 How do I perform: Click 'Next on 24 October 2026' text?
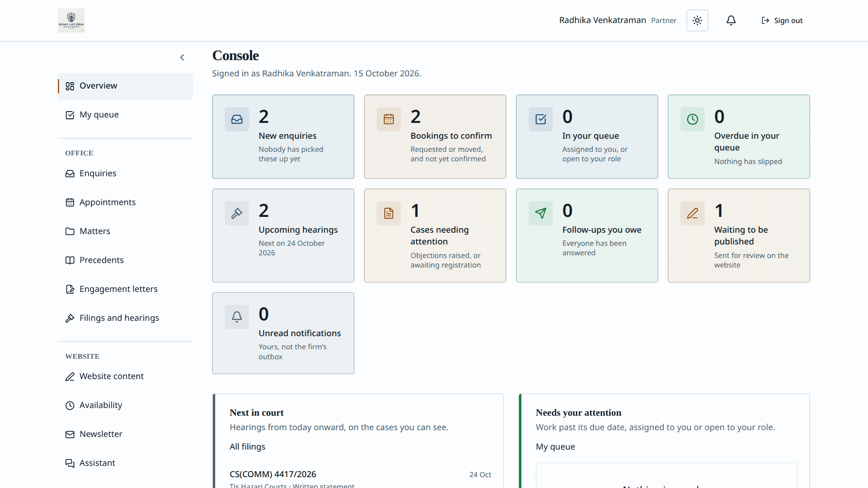point(292,248)
